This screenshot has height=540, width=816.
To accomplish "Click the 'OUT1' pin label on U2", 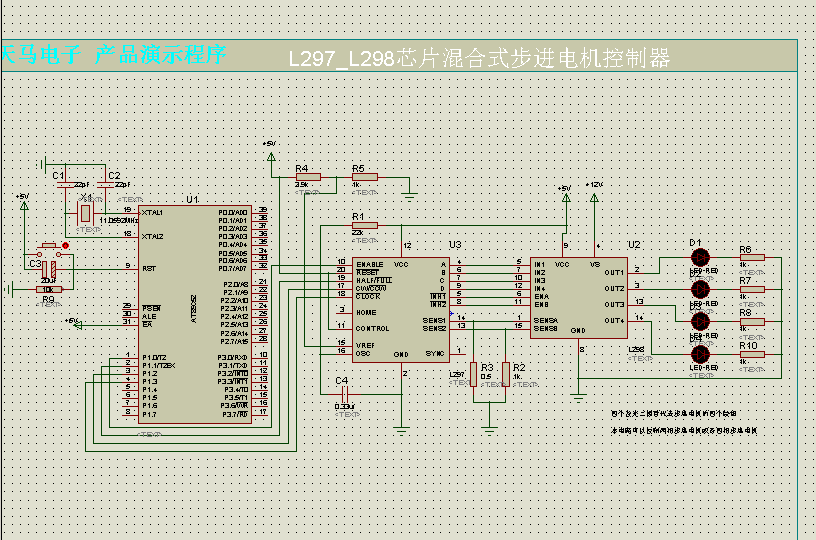I will [614, 273].
